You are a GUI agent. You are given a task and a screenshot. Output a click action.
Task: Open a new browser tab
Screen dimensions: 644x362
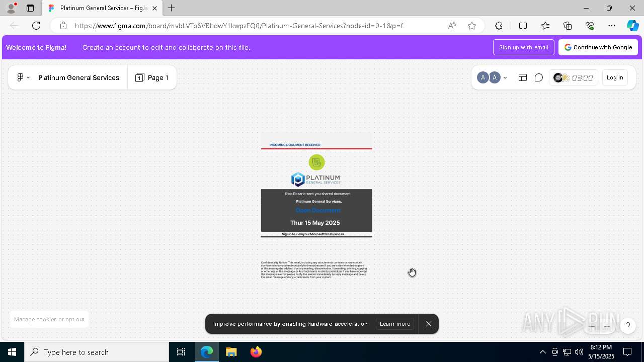pos(172,8)
